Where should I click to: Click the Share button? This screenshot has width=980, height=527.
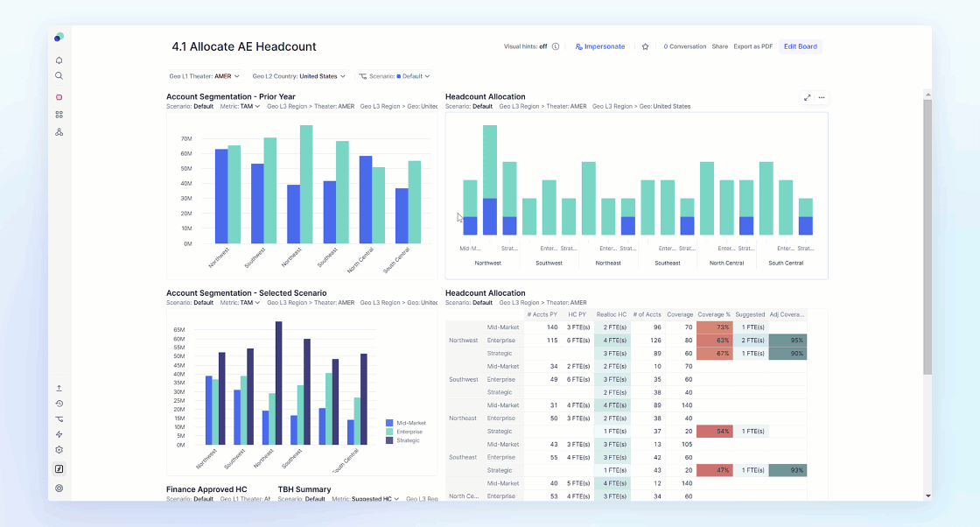point(719,47)
